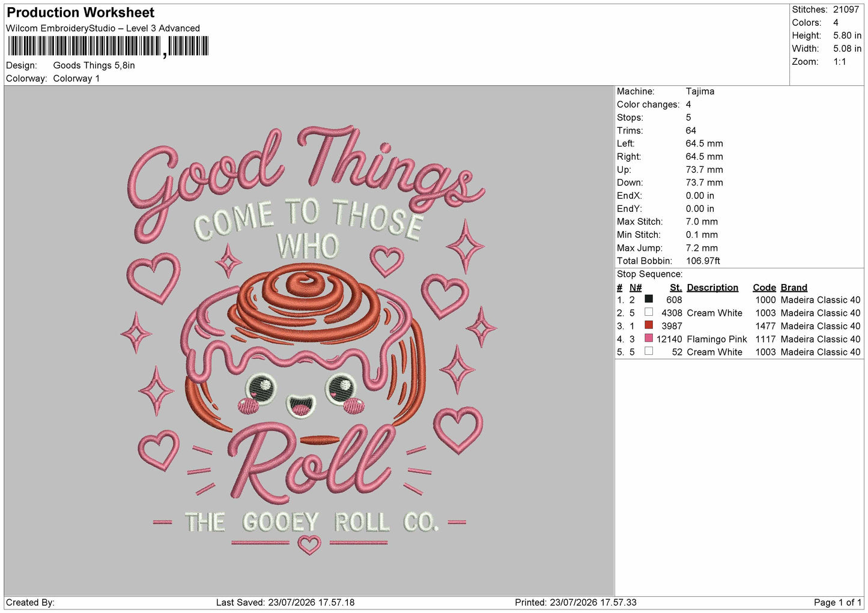This screenshot has width=868, height=613.
Task: Click the 'Description' column header
Action: (712, 288)
